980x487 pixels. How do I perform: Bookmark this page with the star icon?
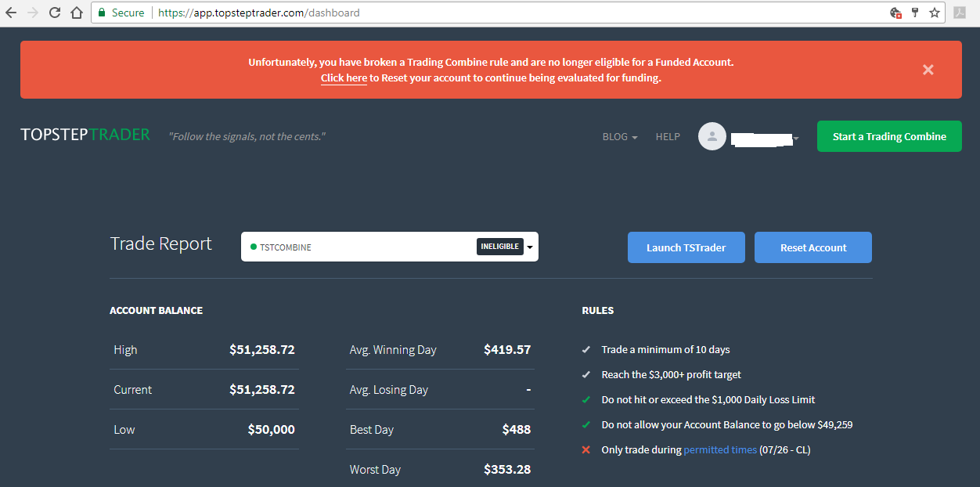coord(935,13)
